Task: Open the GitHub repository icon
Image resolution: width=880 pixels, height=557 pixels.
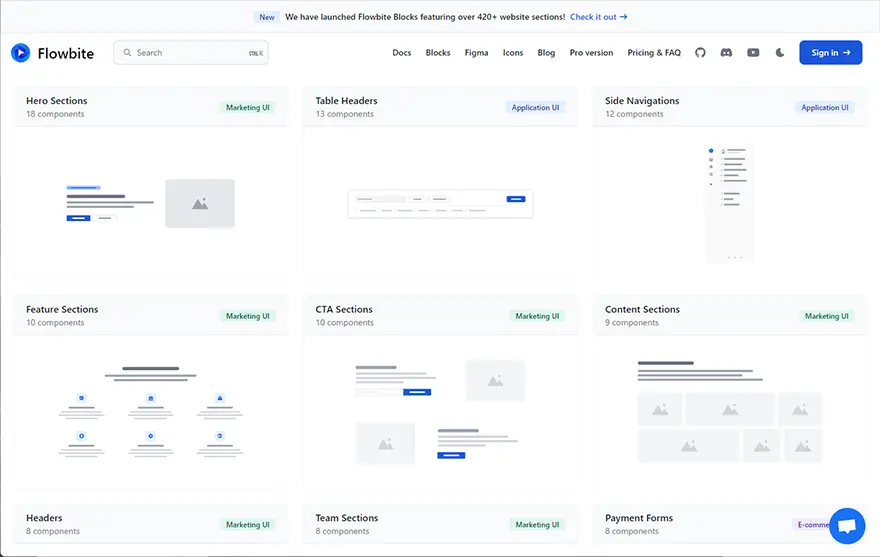Action: (700, 53)
